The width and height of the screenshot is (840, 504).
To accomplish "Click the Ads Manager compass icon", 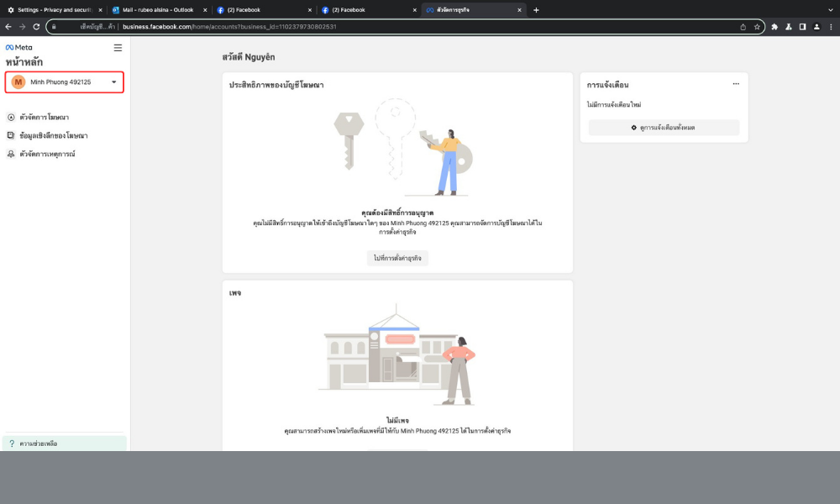I will [x=11, y=118].
